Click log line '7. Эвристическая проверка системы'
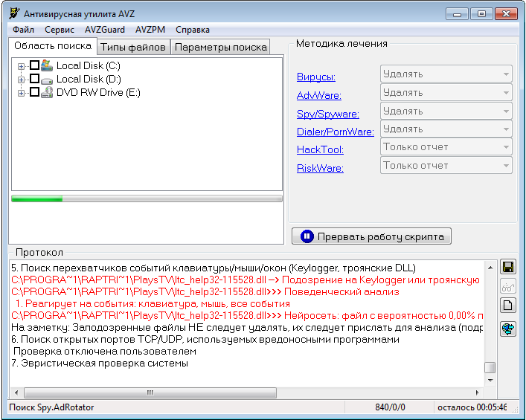The height and width of the screenshot is (420, 526). coord(100,363)
